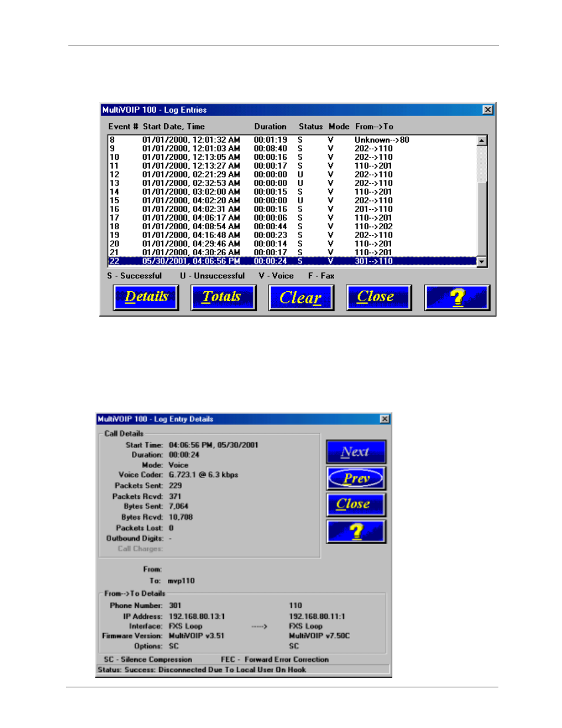This screenshot has width=562, height=728.
Task: Open help in Log Entry Details window
Action: [356, 532]
